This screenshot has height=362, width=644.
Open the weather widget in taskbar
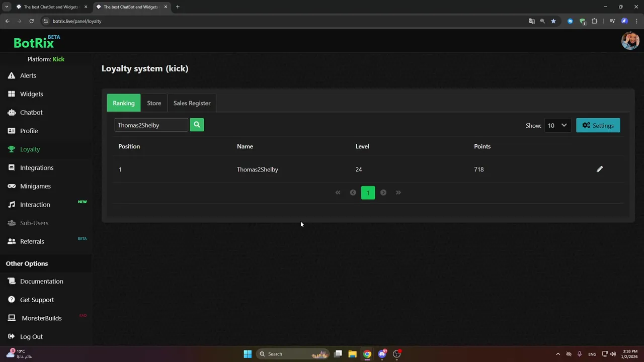coord(19,354)
